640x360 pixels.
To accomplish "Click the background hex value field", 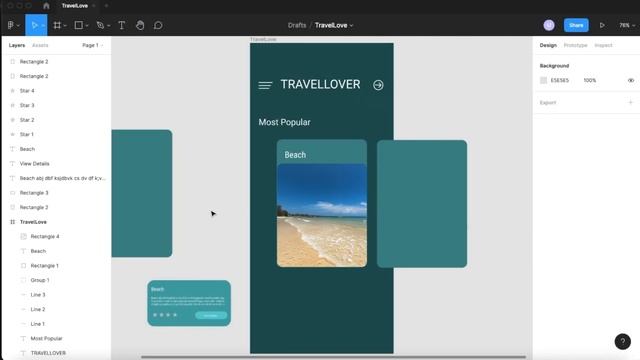I will click(x=560, y=80).
